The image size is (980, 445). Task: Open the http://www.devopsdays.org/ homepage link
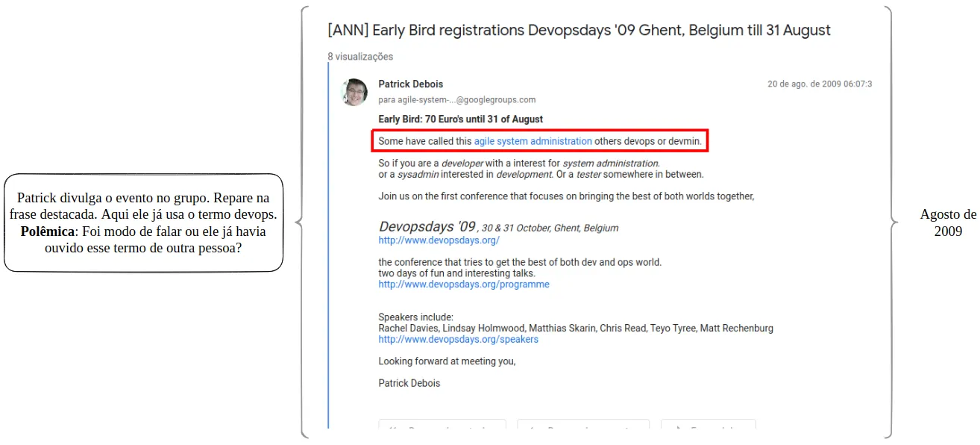coord(439,240)
